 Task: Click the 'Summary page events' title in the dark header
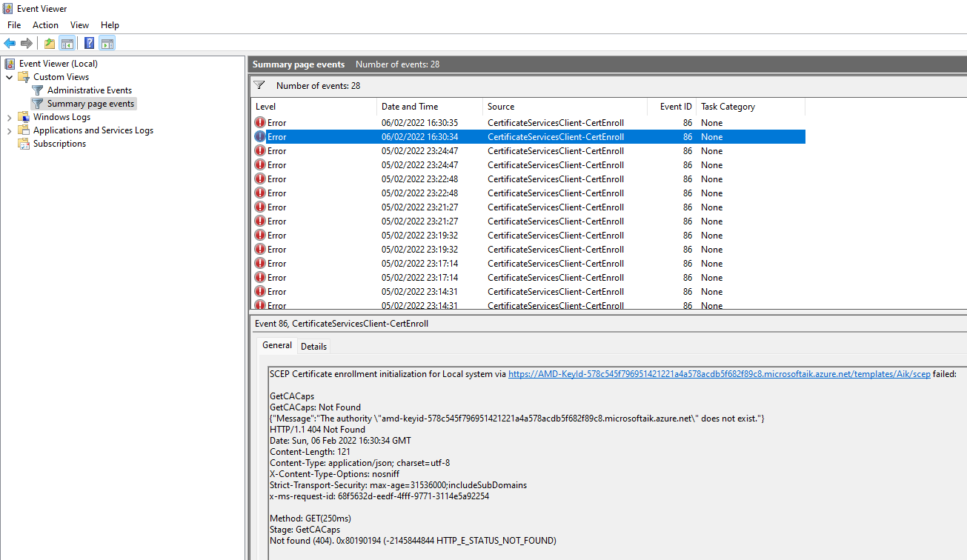(x=299, y=64)
